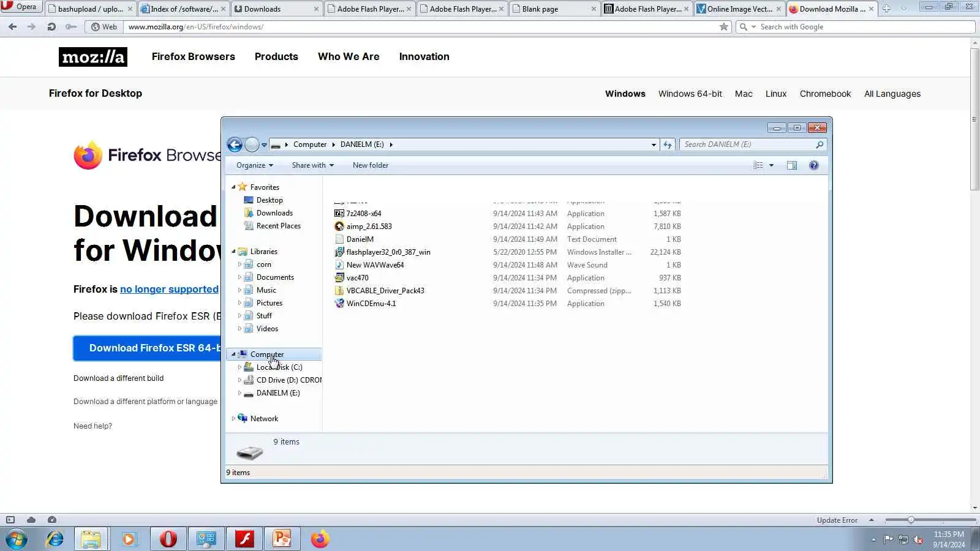This screenshot has height=551, width=980.
Task: Launch Firefox from the taskbar
Action: 320,539
